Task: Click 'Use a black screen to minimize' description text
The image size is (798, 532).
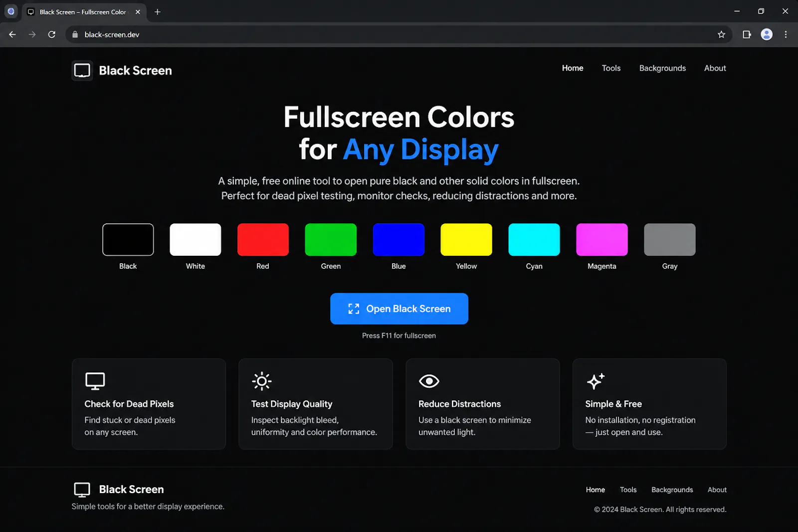Action: point(475,420)
